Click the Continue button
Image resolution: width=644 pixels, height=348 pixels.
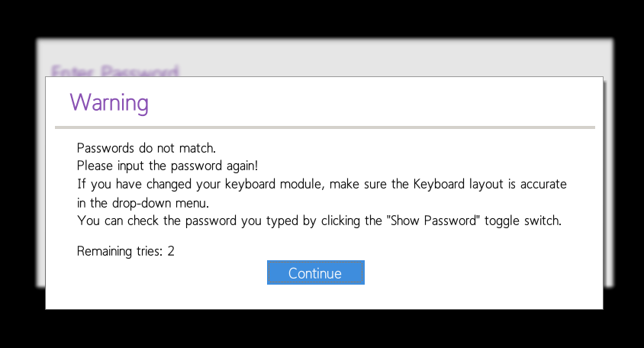pos(315,272)
